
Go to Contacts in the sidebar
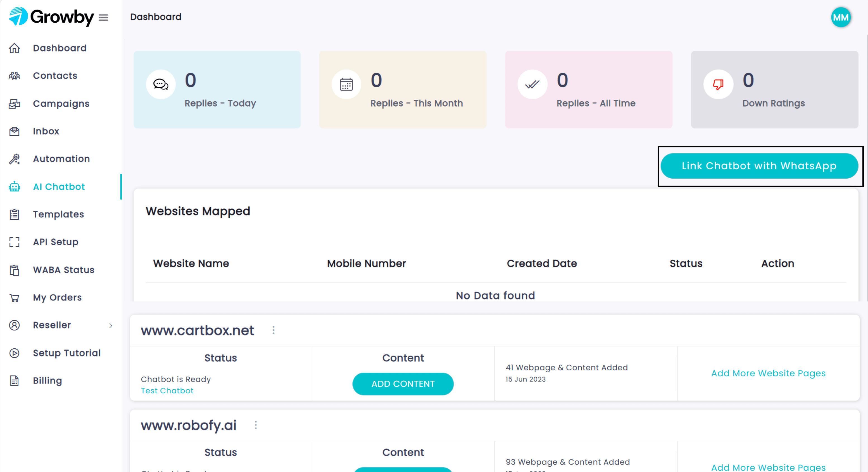click(x=55, y=76)
